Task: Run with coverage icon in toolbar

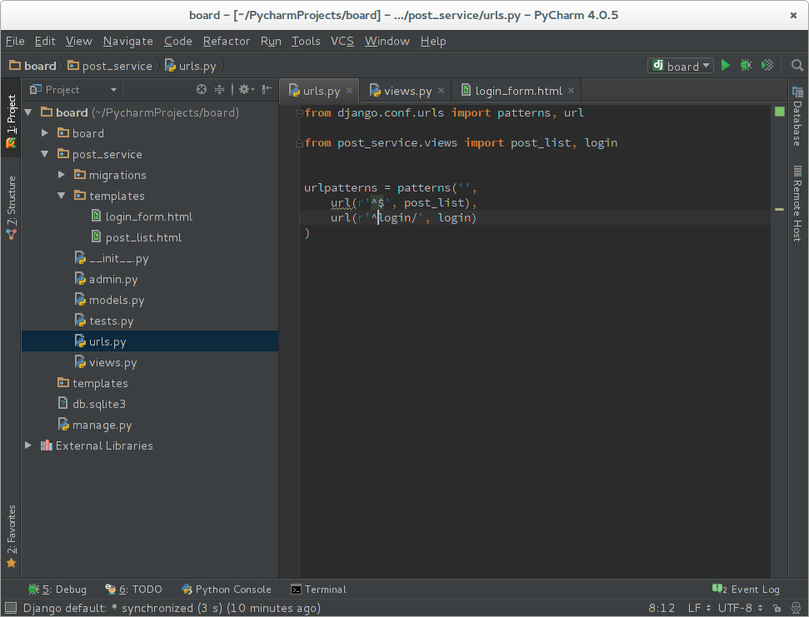Action: click(767, 65)
